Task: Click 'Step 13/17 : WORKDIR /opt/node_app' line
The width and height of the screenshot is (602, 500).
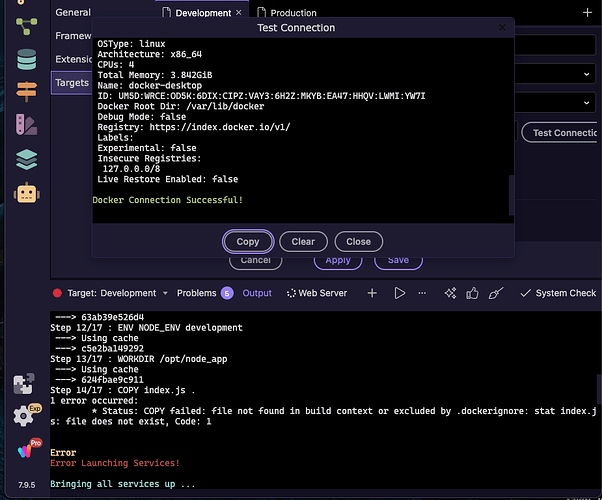Action: [139, 359]
